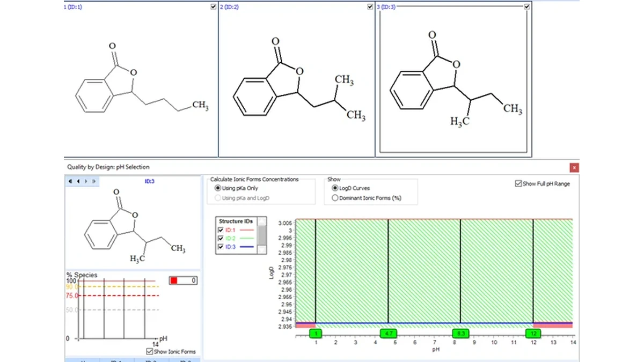644x362 pixels.
Task: Select the sec-butyl structure tile ID:3
Action: [x=454, y=79]
